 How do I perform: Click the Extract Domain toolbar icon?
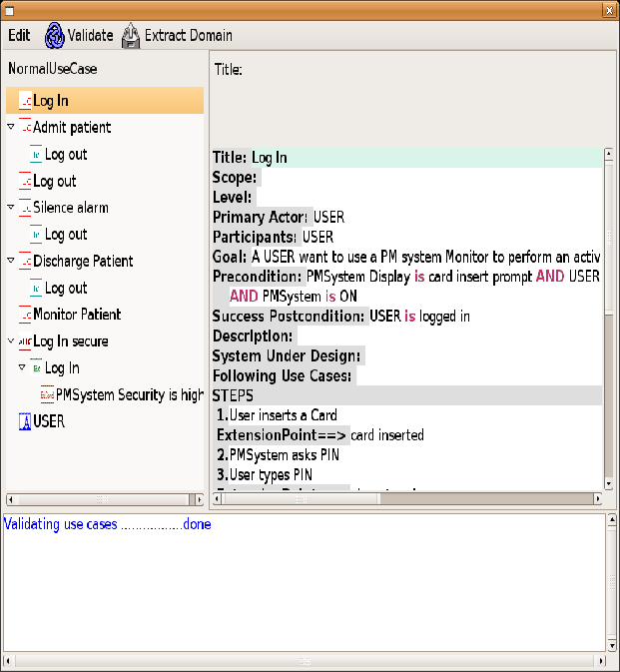131,36
